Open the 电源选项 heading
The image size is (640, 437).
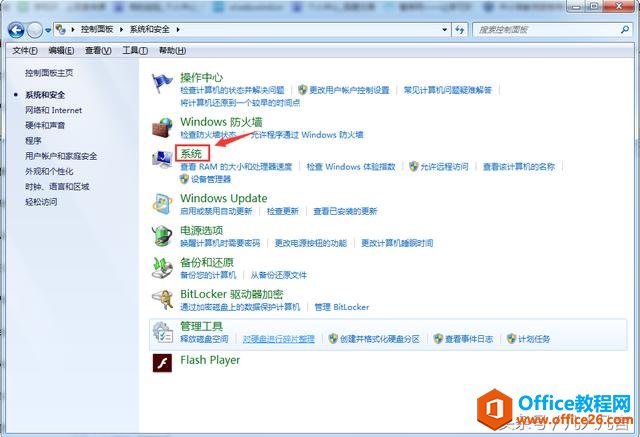click(202, 231)
